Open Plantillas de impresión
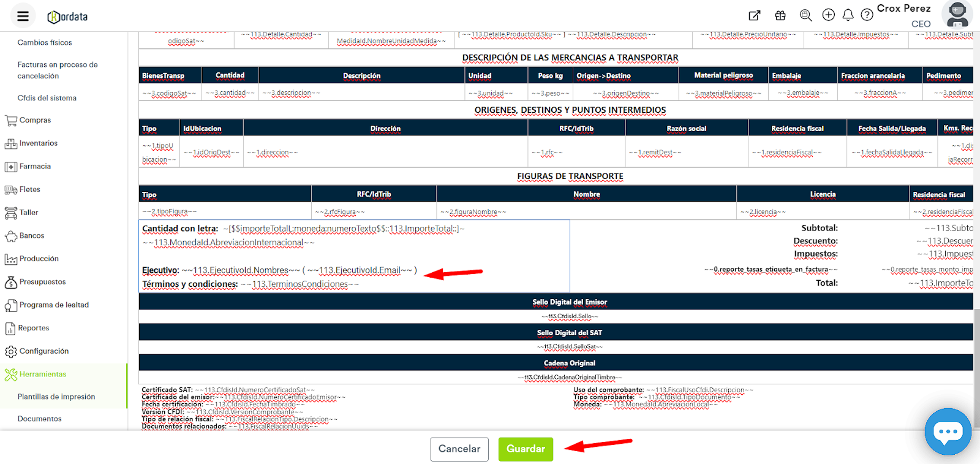 (56, 397)
